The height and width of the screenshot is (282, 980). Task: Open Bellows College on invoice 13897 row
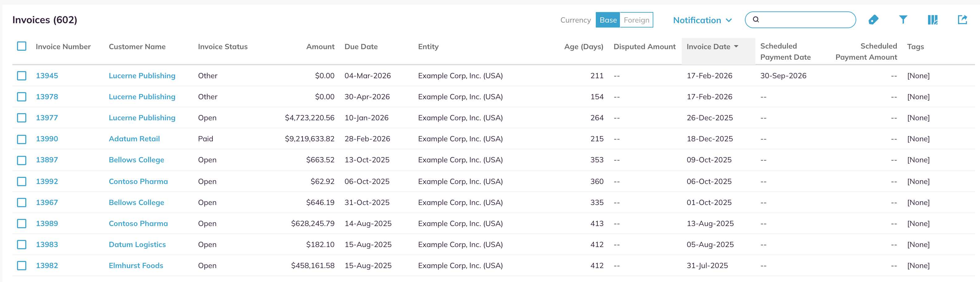pyautogui.click(x=137, y=160)
